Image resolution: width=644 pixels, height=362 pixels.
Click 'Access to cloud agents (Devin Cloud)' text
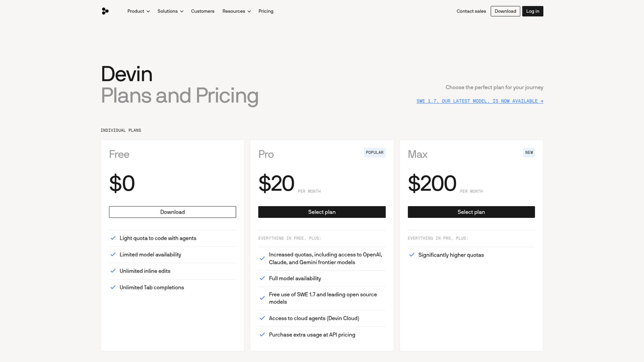(314, 318)
